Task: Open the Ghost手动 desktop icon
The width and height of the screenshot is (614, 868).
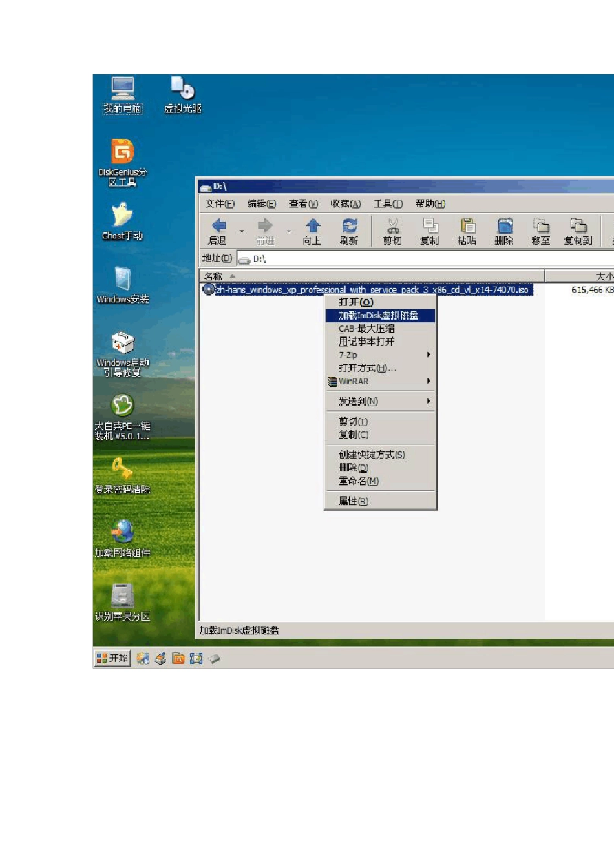Action: point(123,216)
